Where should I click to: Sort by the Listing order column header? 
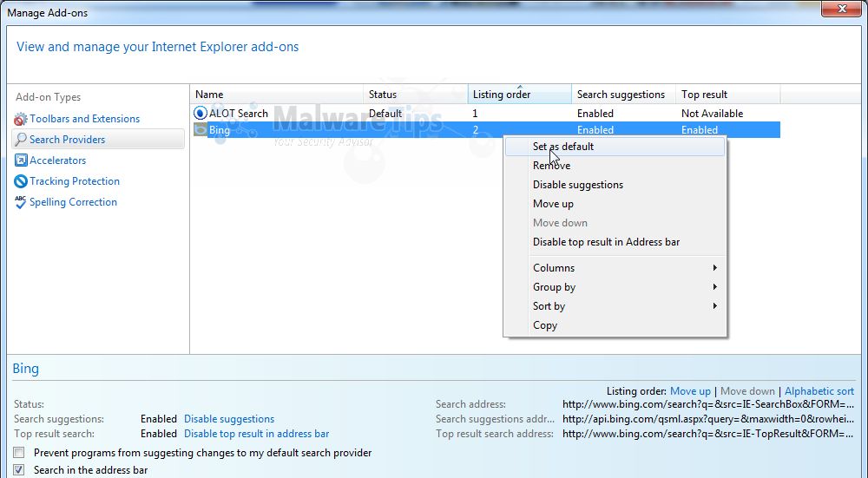tap(520, 95)
